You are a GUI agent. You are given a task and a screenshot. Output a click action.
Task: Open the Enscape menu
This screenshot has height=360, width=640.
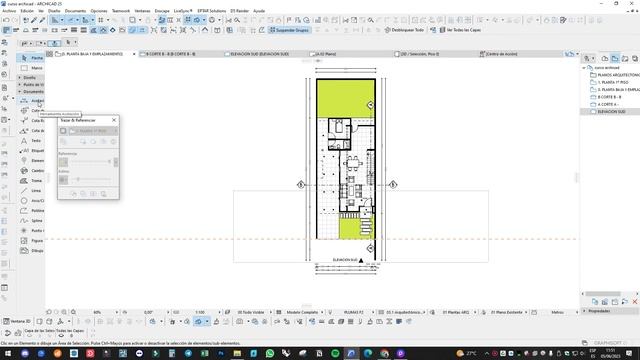click(x=162, y=11)
